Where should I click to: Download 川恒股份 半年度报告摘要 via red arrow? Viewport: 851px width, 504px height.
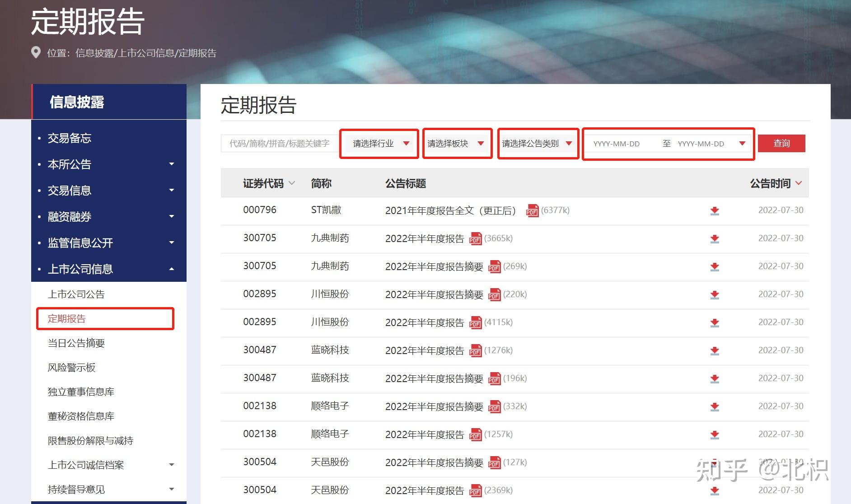pyautogui.click(x=715, y=295)
